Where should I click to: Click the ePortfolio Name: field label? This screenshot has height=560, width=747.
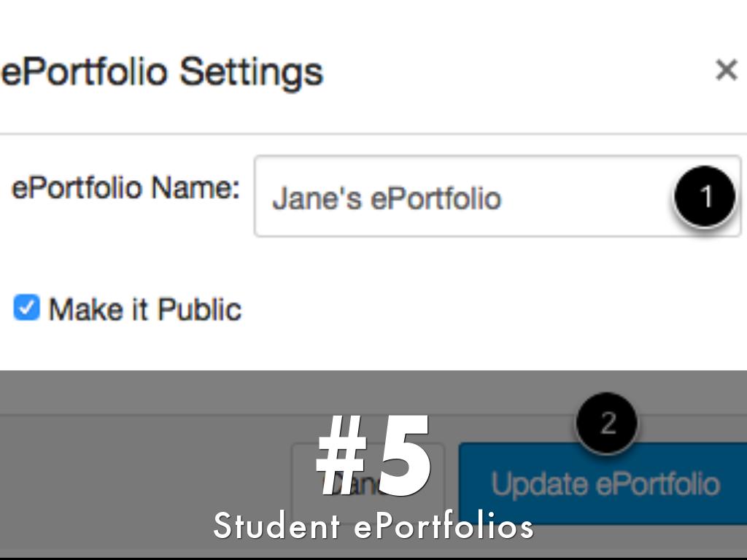(125, 188)
